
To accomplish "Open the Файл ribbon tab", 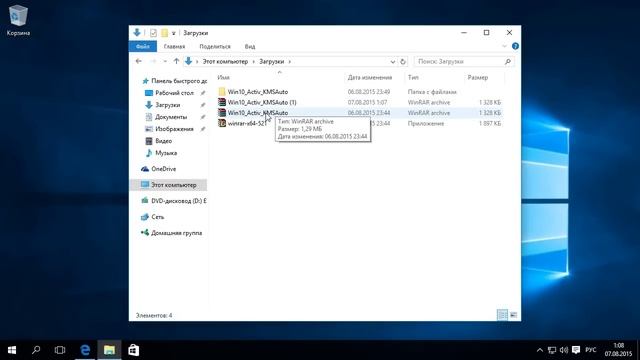I will pos(142,47).
